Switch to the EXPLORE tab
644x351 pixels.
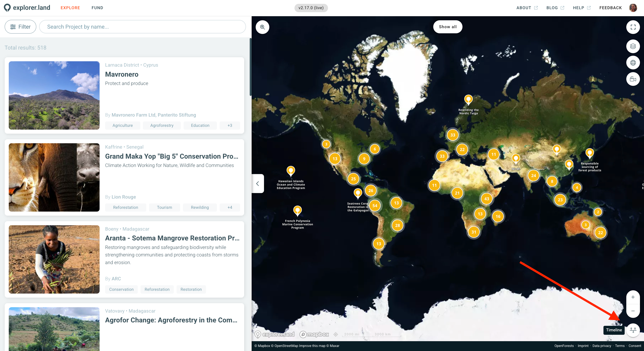point(70,8)
